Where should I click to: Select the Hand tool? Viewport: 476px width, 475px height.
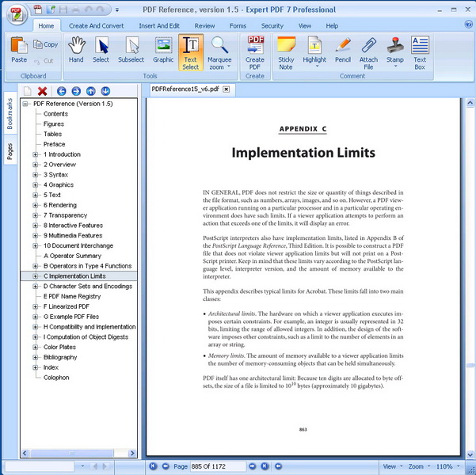[x=76, y=50]
